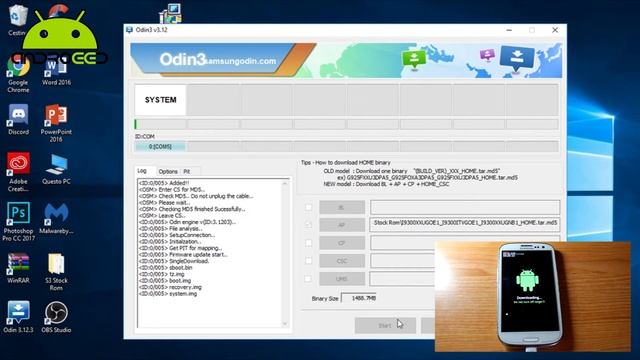Open the desktop icon behind Odin's title
640x360 pixels.
170,13
